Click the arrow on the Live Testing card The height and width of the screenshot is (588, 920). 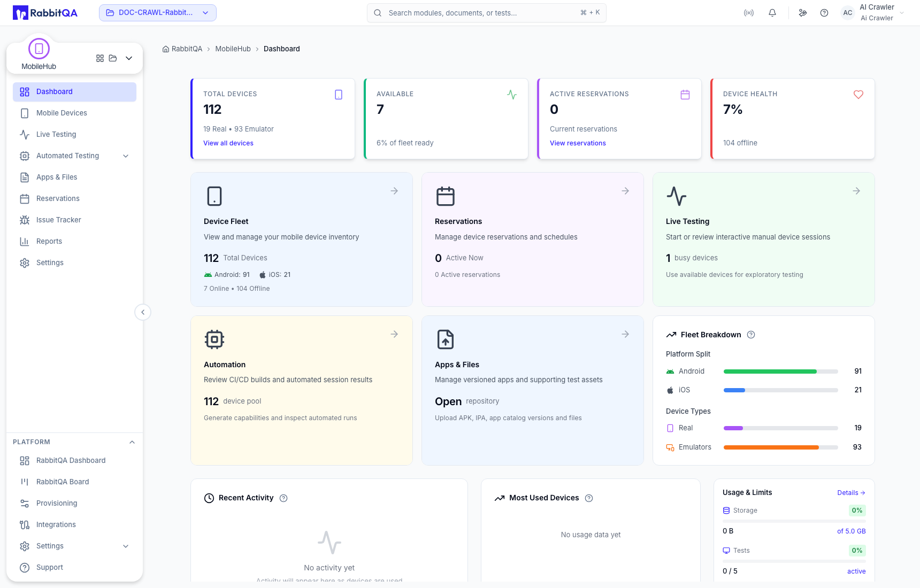click(856, 191)
